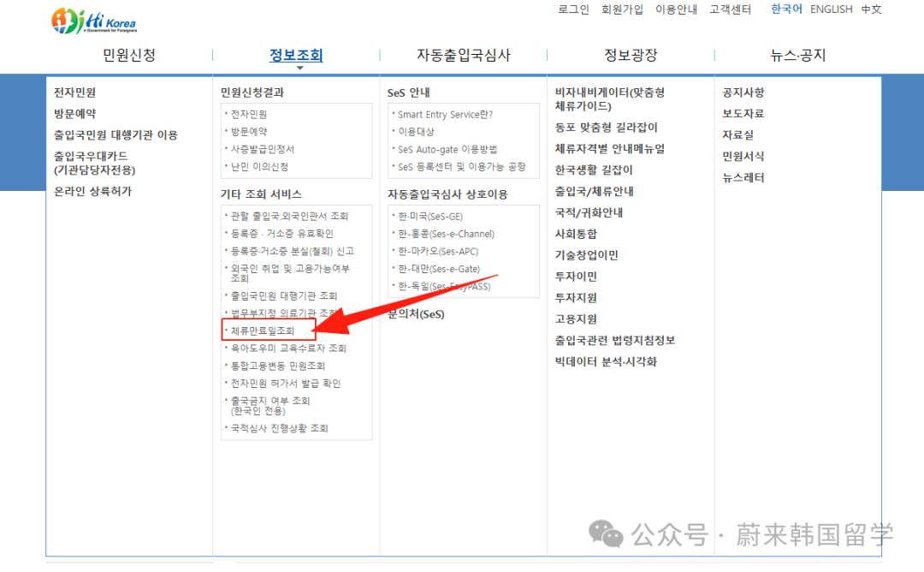Click the SeS 안내 heading

point(408,93)
